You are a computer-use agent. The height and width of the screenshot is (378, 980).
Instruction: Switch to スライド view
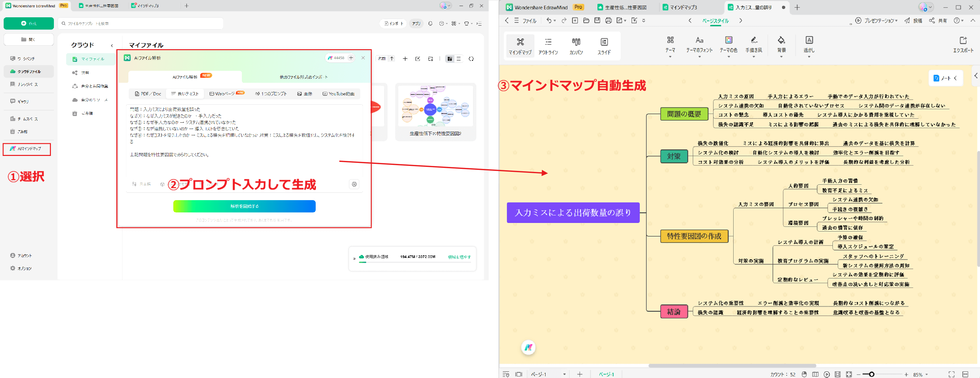pos(604,46)
